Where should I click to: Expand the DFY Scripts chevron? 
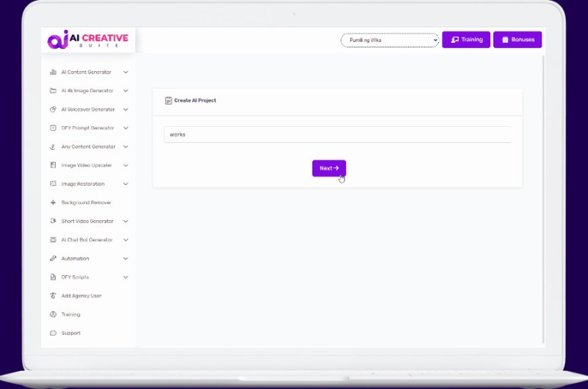coord(126,277)
